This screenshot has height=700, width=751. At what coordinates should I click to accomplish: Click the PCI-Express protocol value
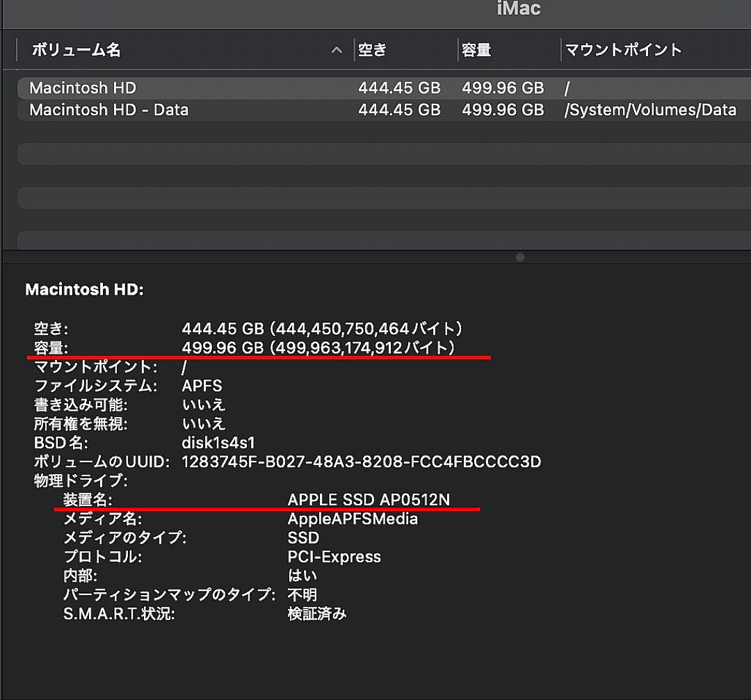coord(334,557)
